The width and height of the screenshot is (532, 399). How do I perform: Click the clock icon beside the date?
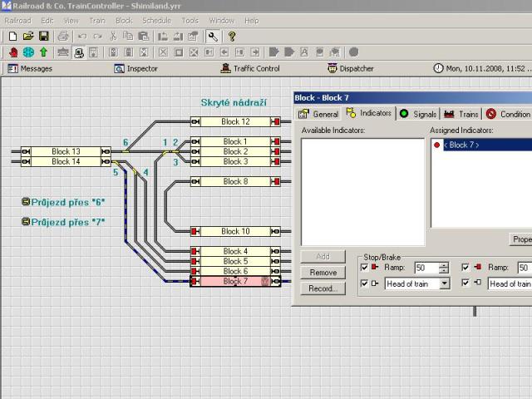pos(438,68)
